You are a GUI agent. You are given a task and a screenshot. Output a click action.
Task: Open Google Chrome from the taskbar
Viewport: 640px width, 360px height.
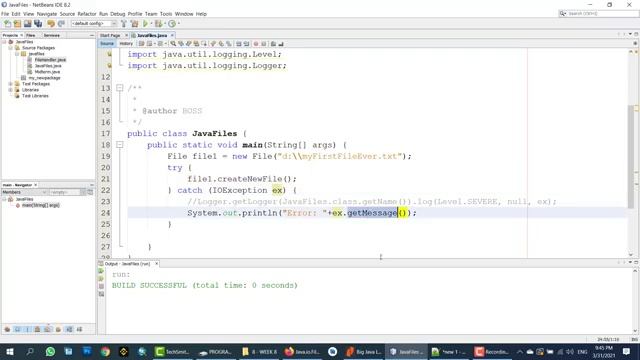[x=105, y=351]
